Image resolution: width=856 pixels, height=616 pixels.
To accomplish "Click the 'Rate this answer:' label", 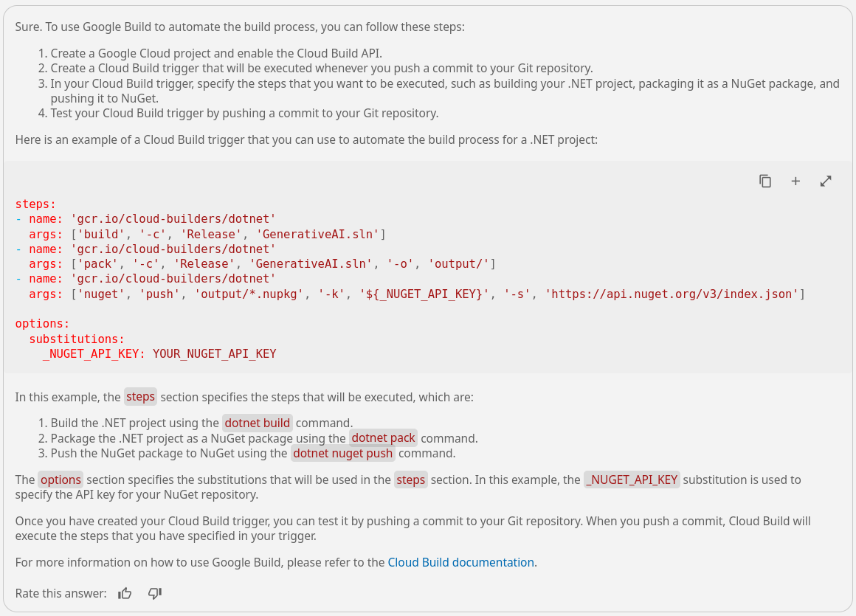I will pyautogui.click(x=61, y=593).
